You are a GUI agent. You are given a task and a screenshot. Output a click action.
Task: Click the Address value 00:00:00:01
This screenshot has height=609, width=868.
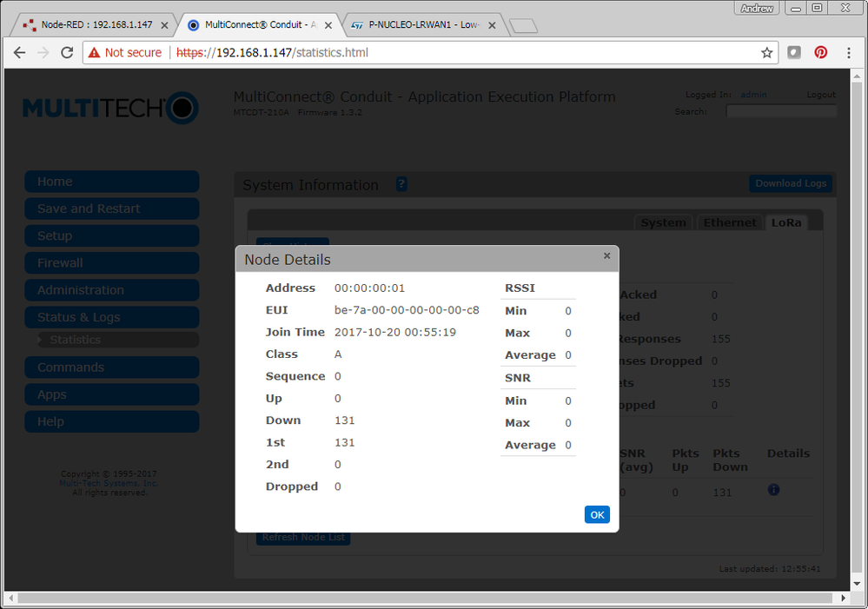click(x=369, y=288)
